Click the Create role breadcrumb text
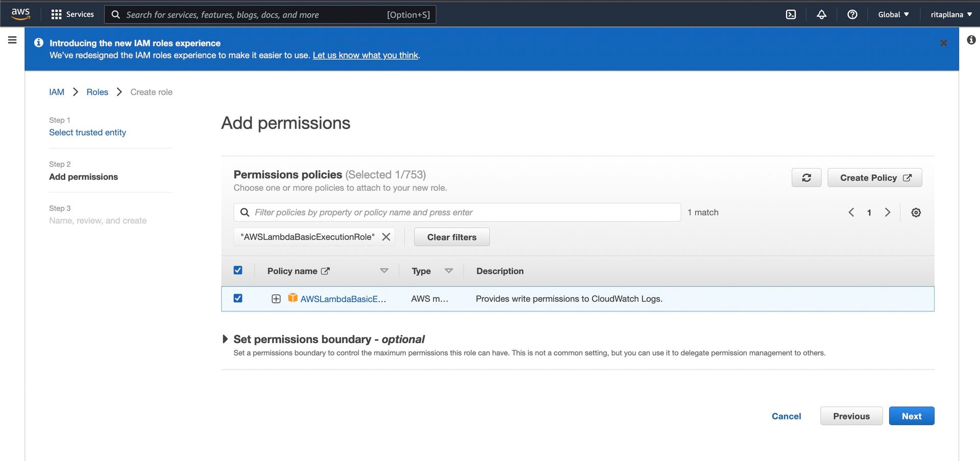This screenshot has width=980, height=461. (x=151, y=92)
